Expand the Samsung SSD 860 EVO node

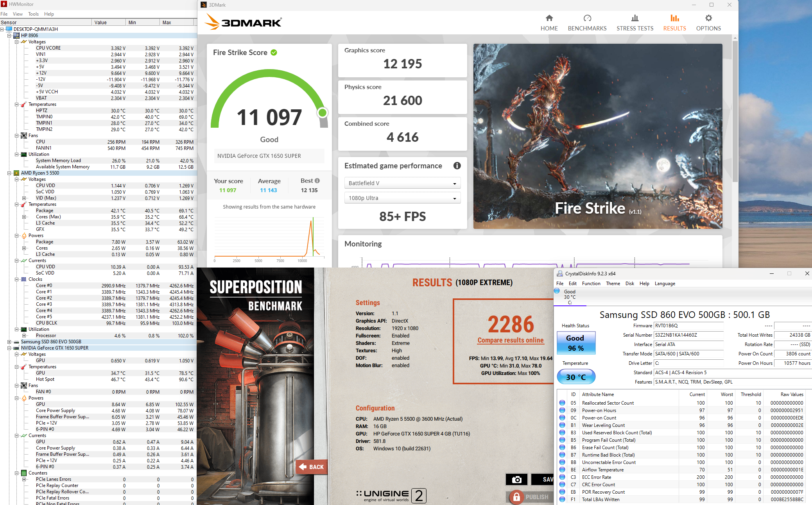pyautogui.click(x=9, y=342)
